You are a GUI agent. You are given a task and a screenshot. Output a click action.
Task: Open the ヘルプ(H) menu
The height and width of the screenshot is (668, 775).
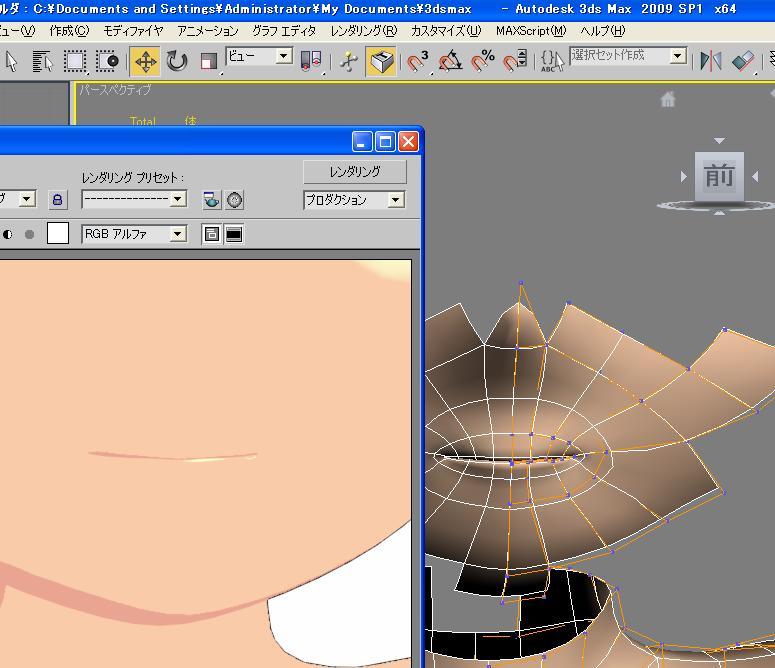[x=603, y=31]
